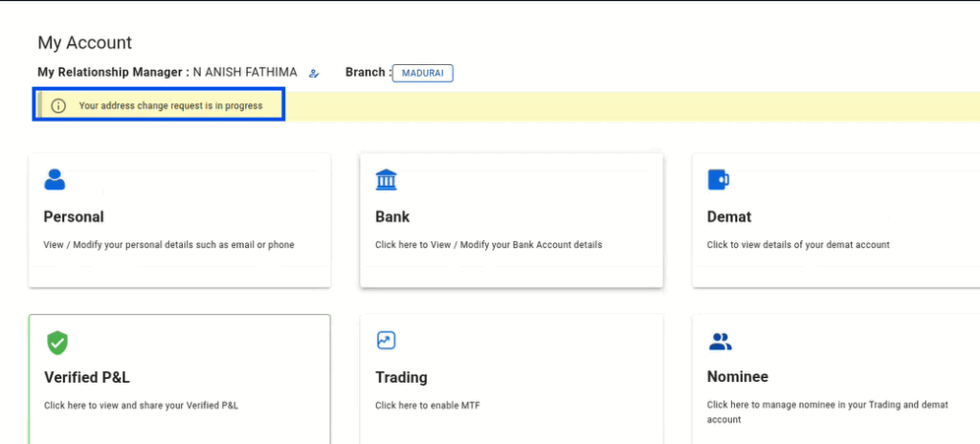Click the 'View / Modify your Bank Account details' text
The image size is (980, 444).
[x=516, y=245]
